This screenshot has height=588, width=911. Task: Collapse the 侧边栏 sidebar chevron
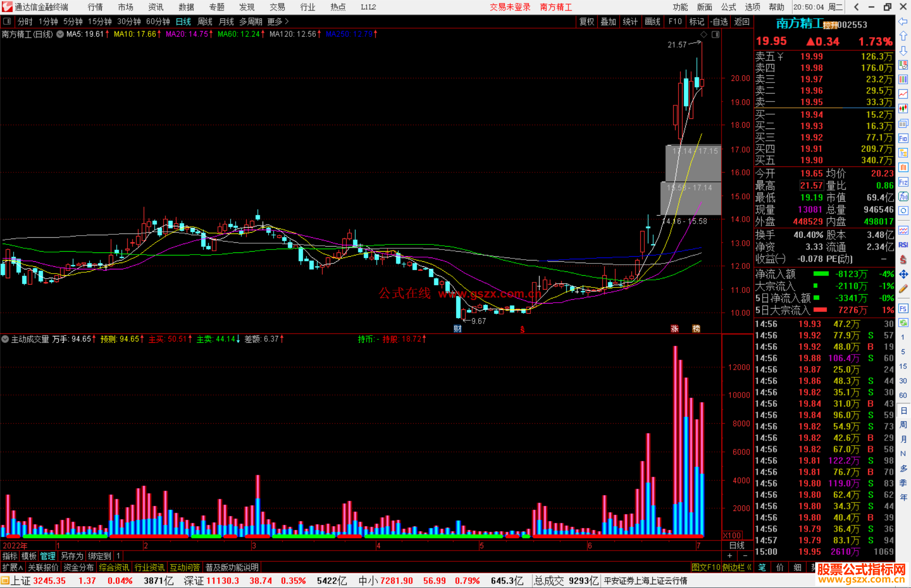749,567
